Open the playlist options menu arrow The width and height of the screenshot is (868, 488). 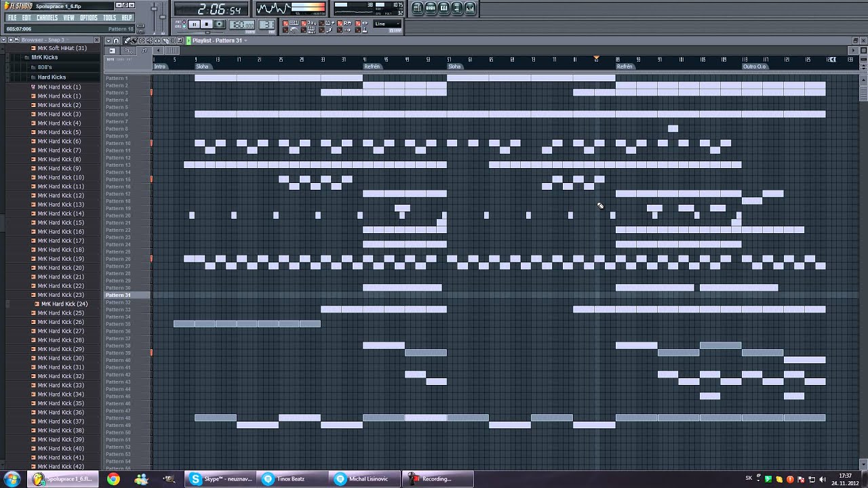click(108, 40)
